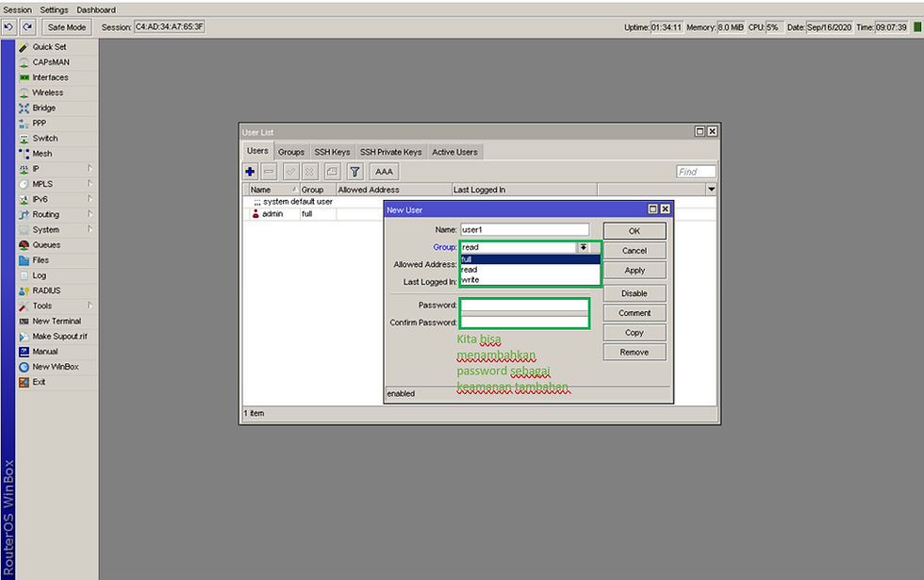Select 'full' from Group list

click(x=530, y=260)
